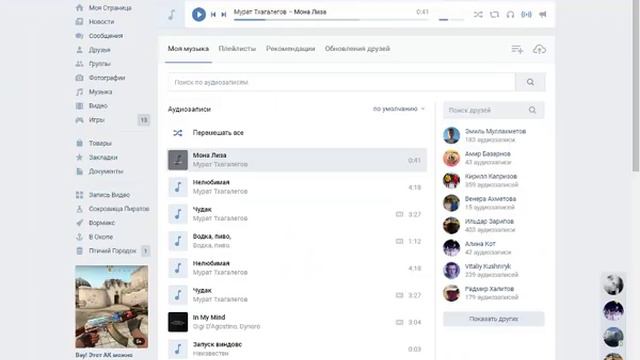Click the upload audio cloud icon

click(539, 49)
